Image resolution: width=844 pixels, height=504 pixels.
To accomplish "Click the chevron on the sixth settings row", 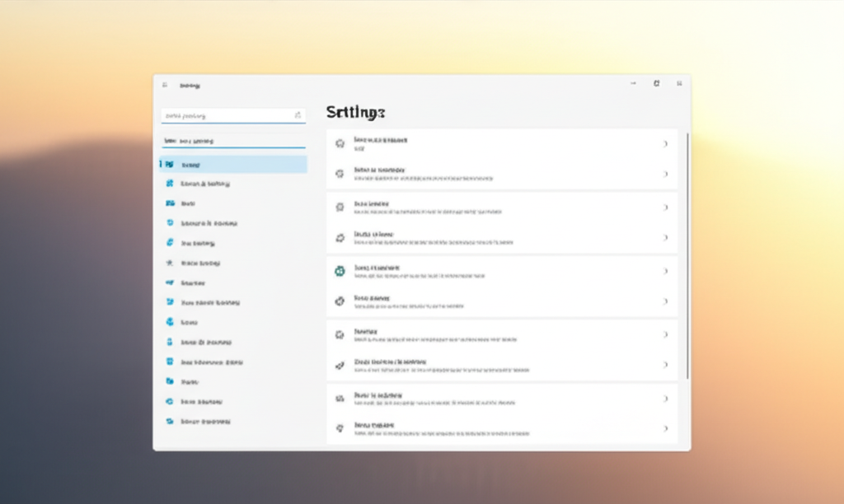I will point(665,301).
